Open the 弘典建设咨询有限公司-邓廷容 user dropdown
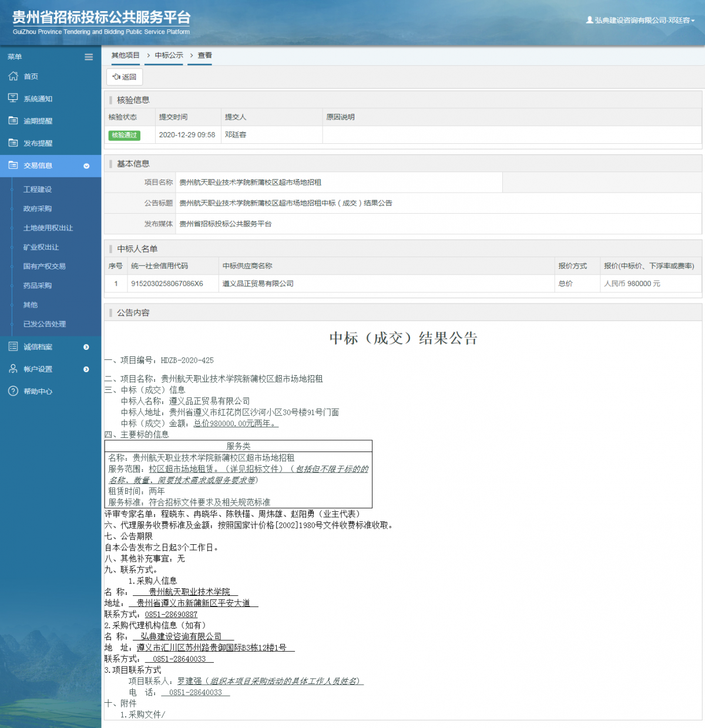705x728 pixels. coord(640,20)
